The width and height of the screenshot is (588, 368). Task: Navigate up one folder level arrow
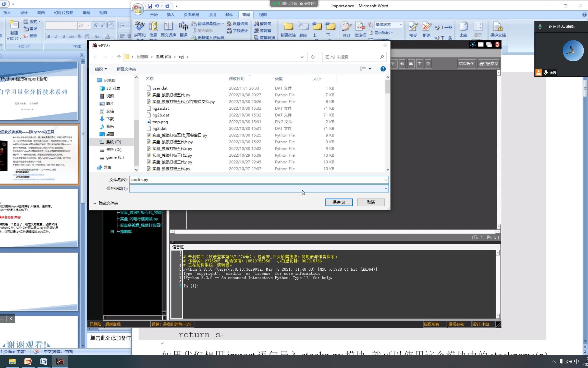tap(119, 57)
